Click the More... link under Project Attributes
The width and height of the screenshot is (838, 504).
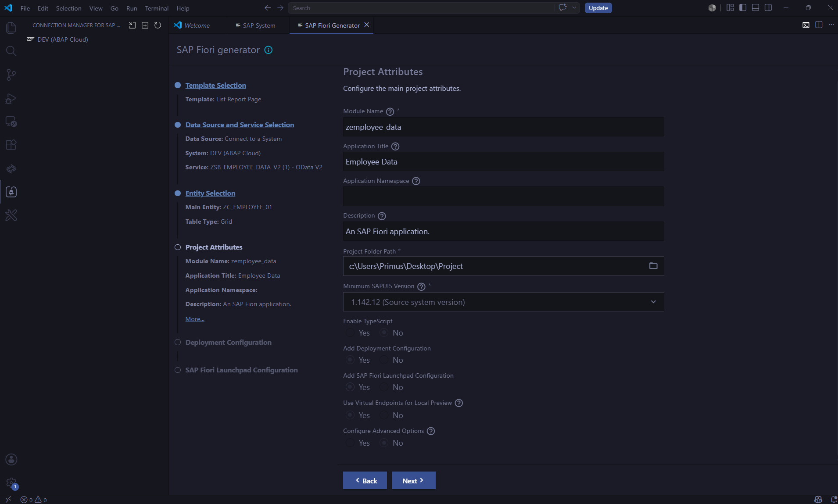click(x=195, y=319)
